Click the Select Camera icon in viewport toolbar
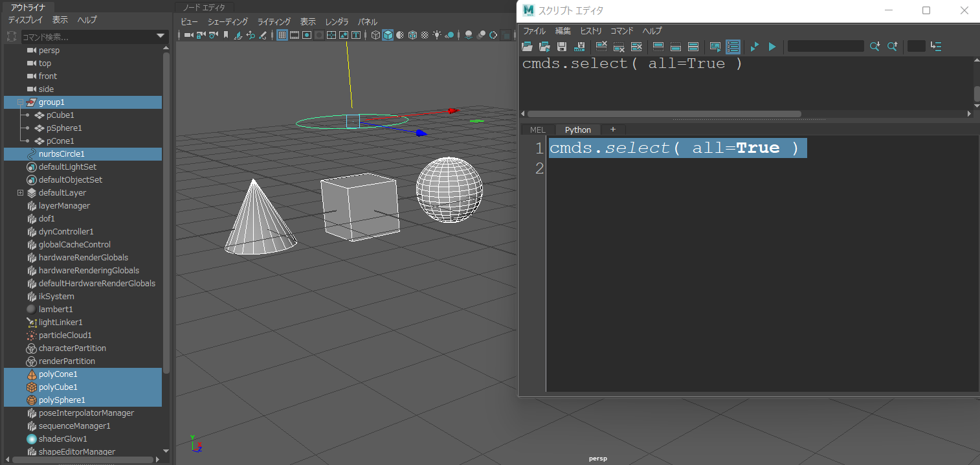 point(188,35)
